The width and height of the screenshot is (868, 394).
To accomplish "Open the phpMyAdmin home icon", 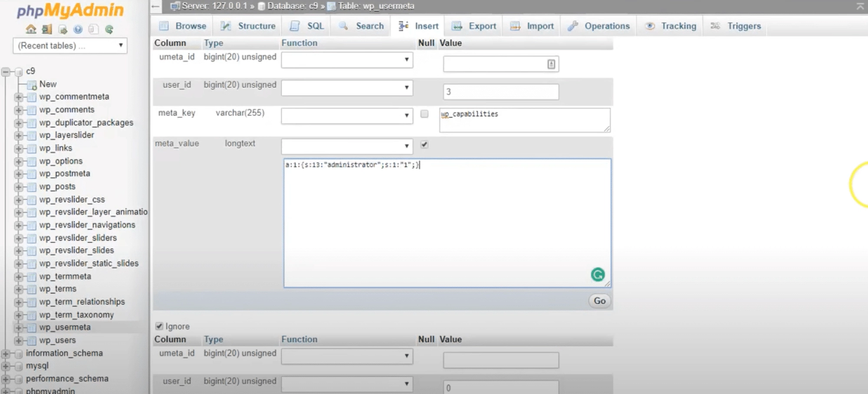I will coord(30,29).
